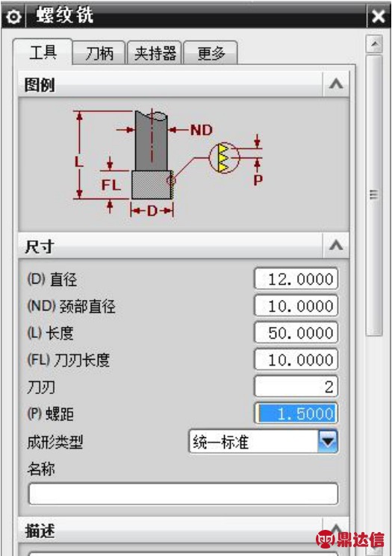392x556 pixels.
Task: Click the gear icon in the title bar
Action: (x=13, y=16)
